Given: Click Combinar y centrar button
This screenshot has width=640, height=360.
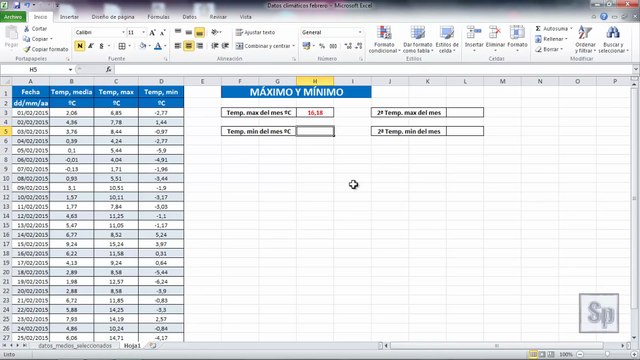Looking at the screenshot, I should (263, 46).
